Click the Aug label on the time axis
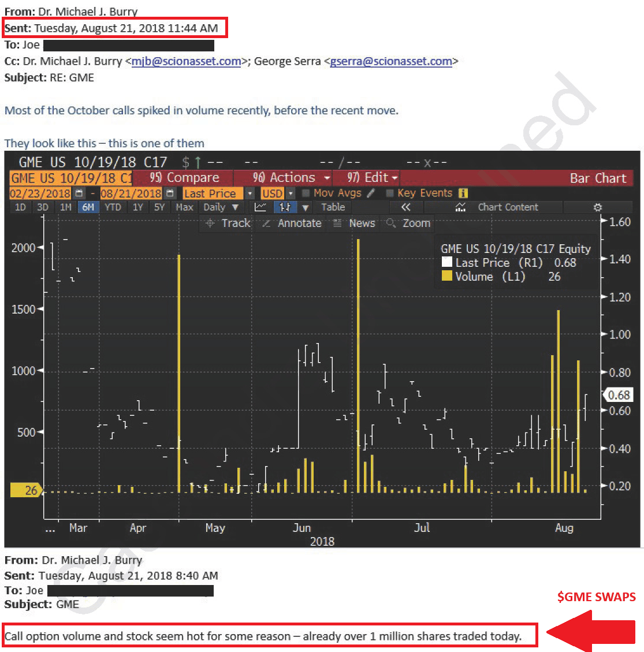Viewport: 644px width, 652px height. point(564,528)
